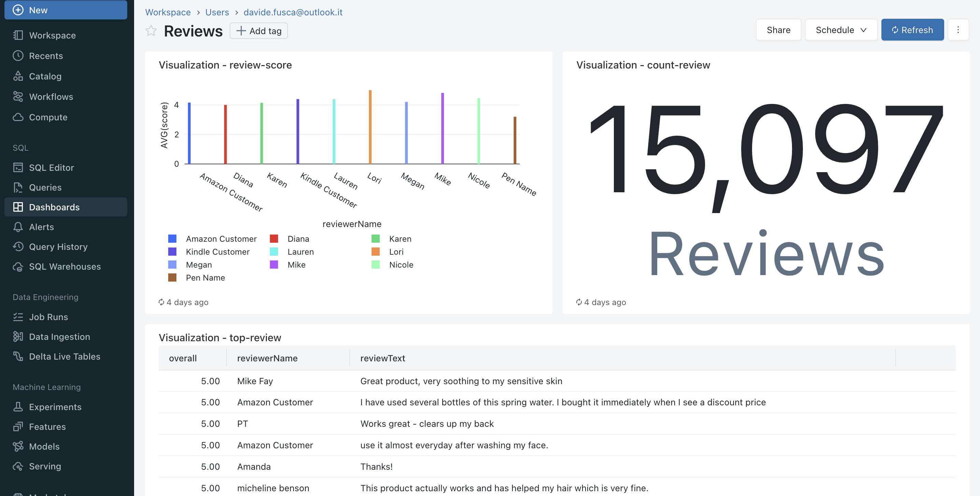The image size is (980, 496).
Task: Toggle the Lori series in chart legend
Action: (396, 252)
